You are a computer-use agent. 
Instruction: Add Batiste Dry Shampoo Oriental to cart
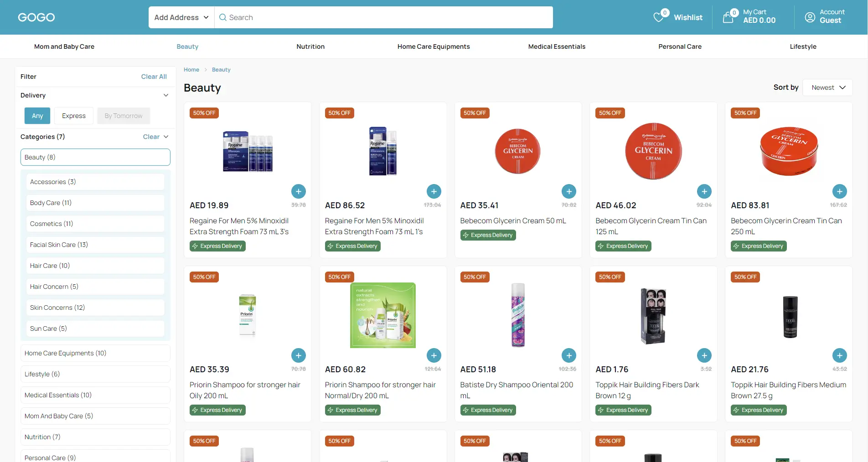pyautogui.click(x=569, y=355)
